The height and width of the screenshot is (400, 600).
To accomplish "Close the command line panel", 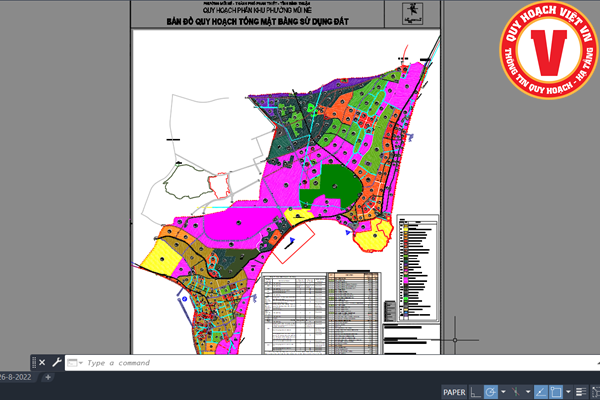I will point(41,362).
